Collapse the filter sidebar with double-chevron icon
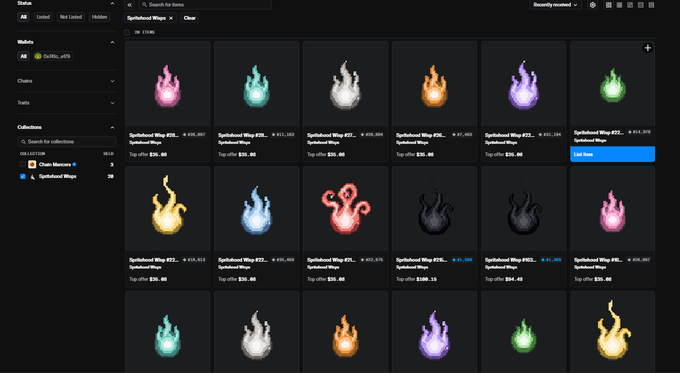Screen dimensions: 680x373 [x=129, y=5]
